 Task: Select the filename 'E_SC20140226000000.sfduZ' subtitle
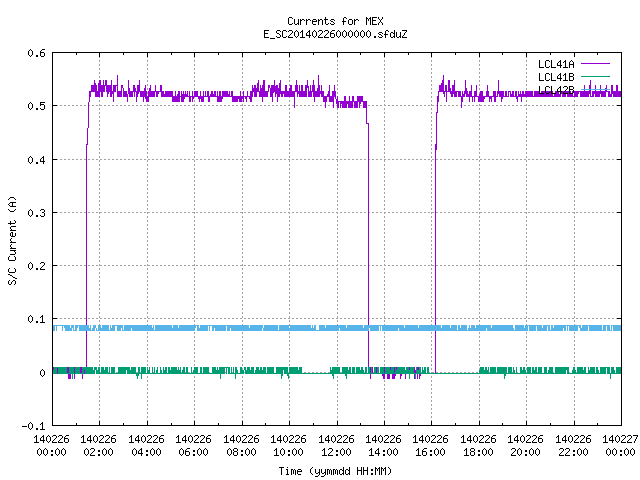335,34
